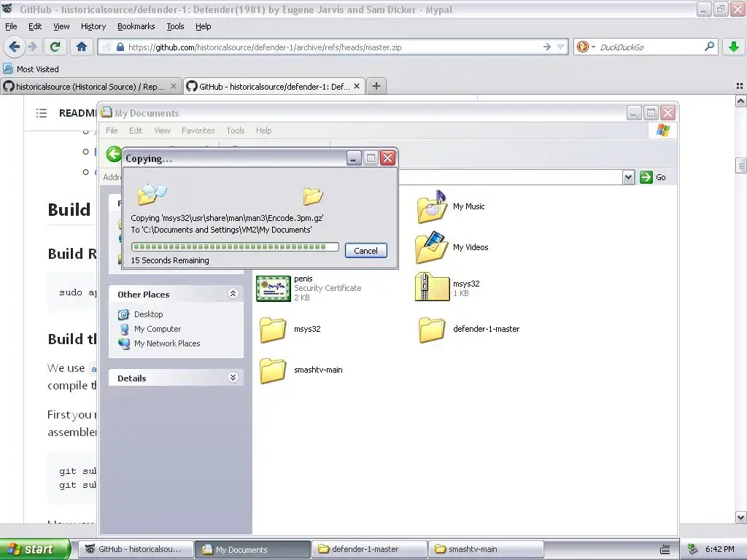Close the historicalsource Repositories tab
This screenshot has width=747, height=560.
click(x=174, y=86)
